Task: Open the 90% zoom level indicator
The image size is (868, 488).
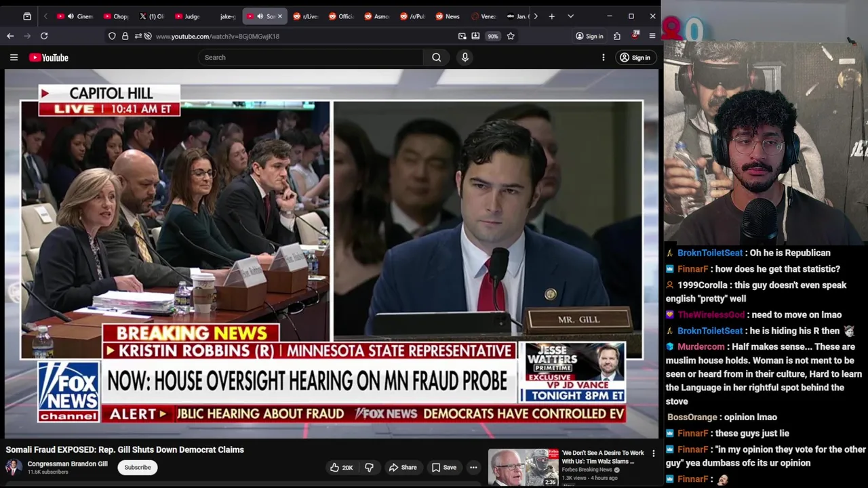Action: [x=493, y=36]
